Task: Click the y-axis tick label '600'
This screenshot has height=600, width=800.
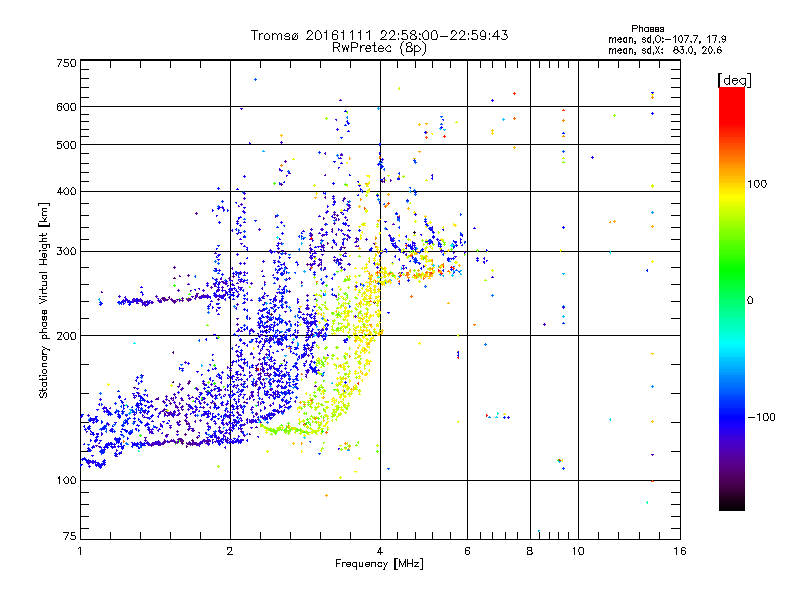Action: coord(66,107)
